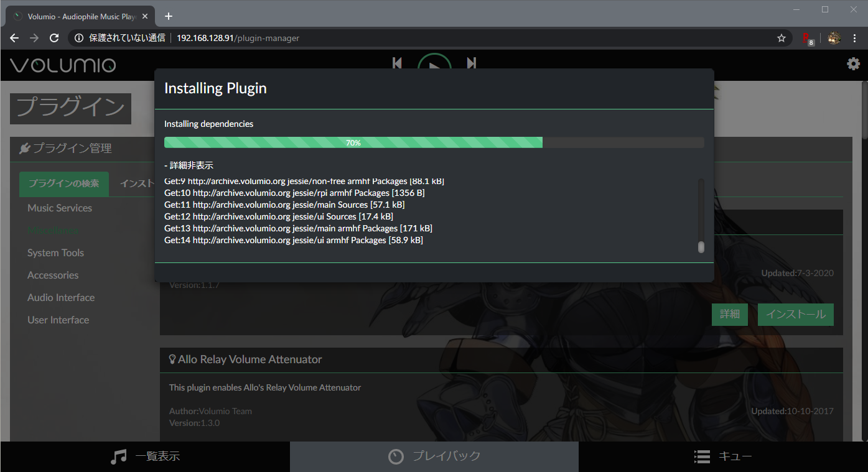Open キュー queue tab
This screenshot has height=472, width=868.
pos(723,456)
